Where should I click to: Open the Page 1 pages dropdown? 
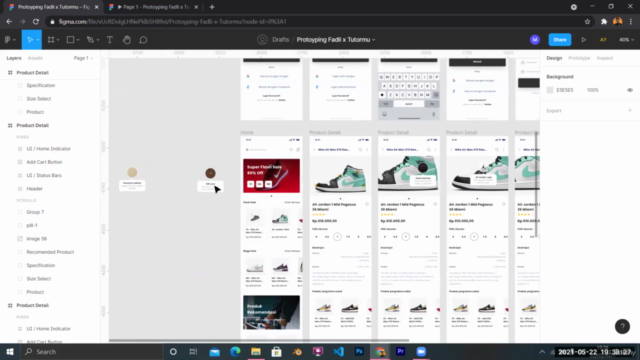pos(83,58)
